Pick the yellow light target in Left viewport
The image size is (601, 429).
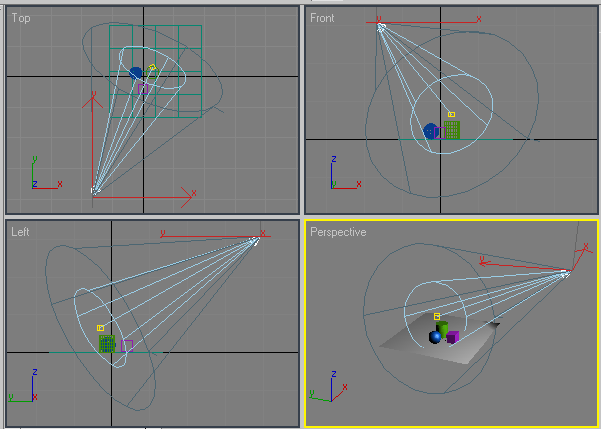[x=100, y=328]
